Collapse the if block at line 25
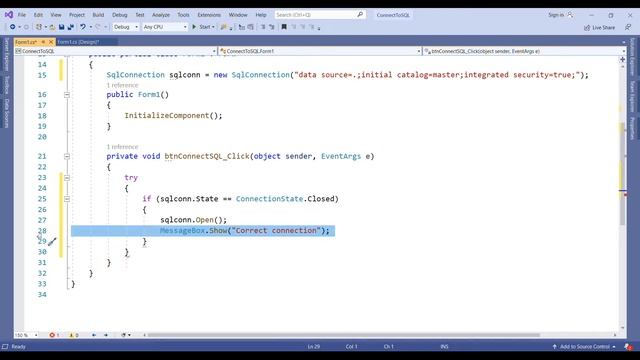The image size is (640, 360). pyautogui.click(x=67, y=199)
